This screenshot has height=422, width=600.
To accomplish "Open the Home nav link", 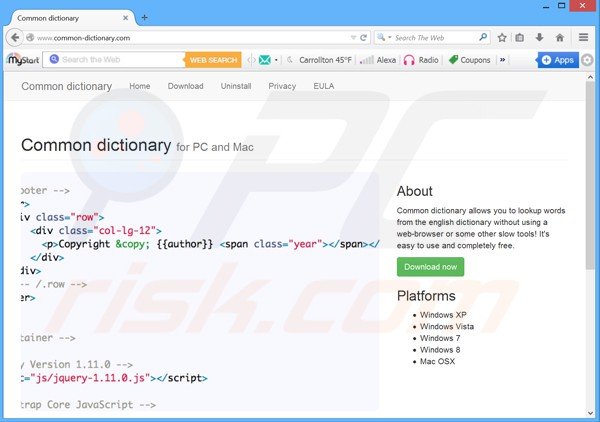I will click(140, 86).
